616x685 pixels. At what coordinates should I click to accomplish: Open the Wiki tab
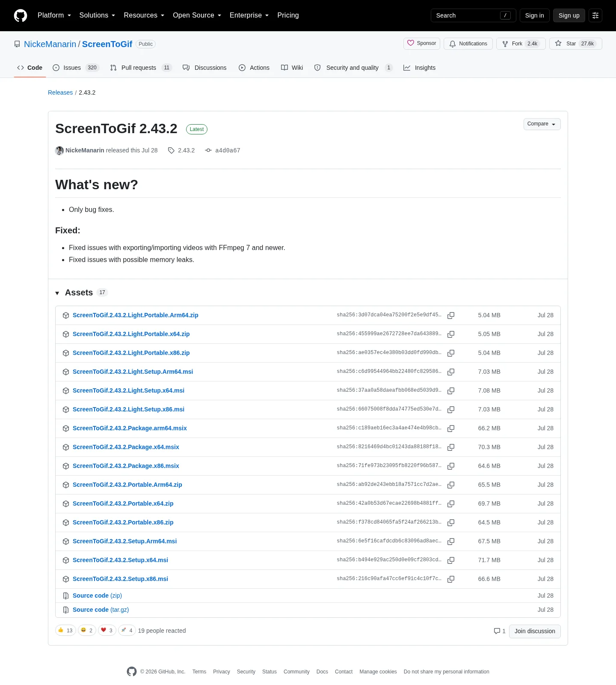[292, 68]
